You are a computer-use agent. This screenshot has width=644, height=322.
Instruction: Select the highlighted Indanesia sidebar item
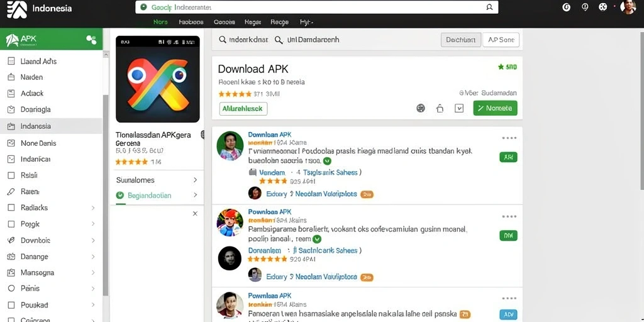point(51,126)
